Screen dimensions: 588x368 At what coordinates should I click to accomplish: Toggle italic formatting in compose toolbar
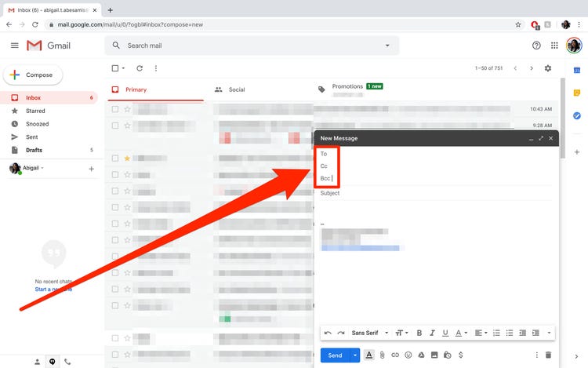432,333
